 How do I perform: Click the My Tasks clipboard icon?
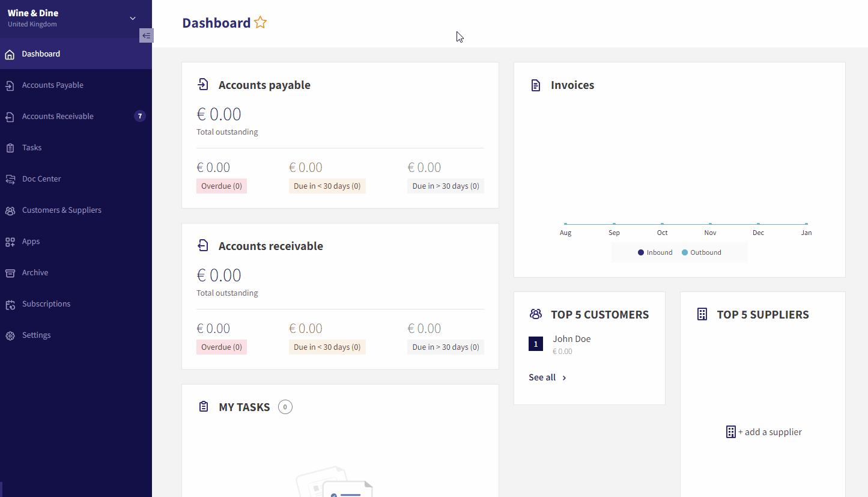204,407
